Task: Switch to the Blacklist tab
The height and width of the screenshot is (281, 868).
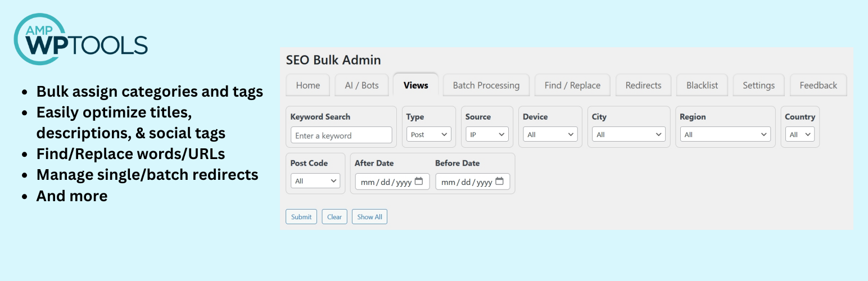Action: click(x=702, y=85)
